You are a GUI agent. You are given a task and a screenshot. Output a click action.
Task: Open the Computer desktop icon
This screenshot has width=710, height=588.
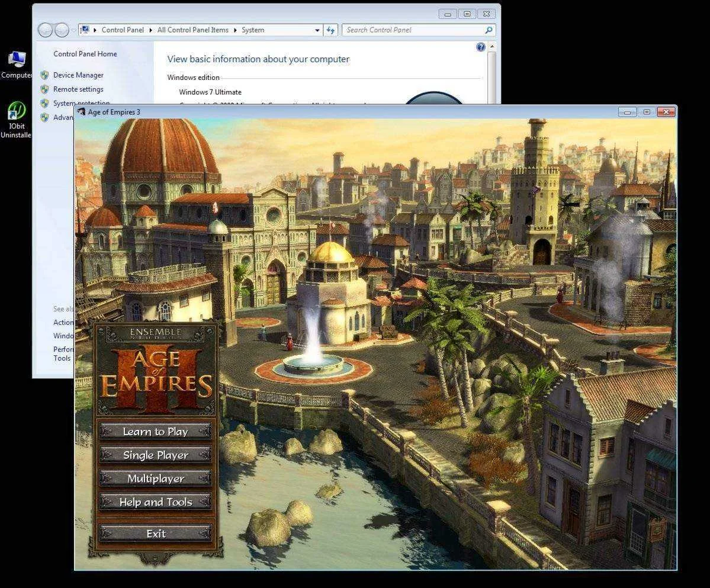click(x=17, y=65)
